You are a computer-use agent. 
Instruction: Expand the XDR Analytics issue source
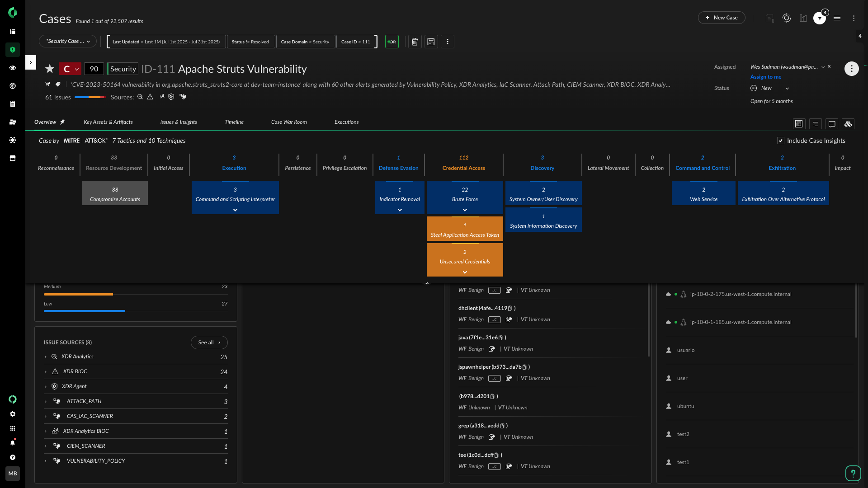(x=46, y=357)
